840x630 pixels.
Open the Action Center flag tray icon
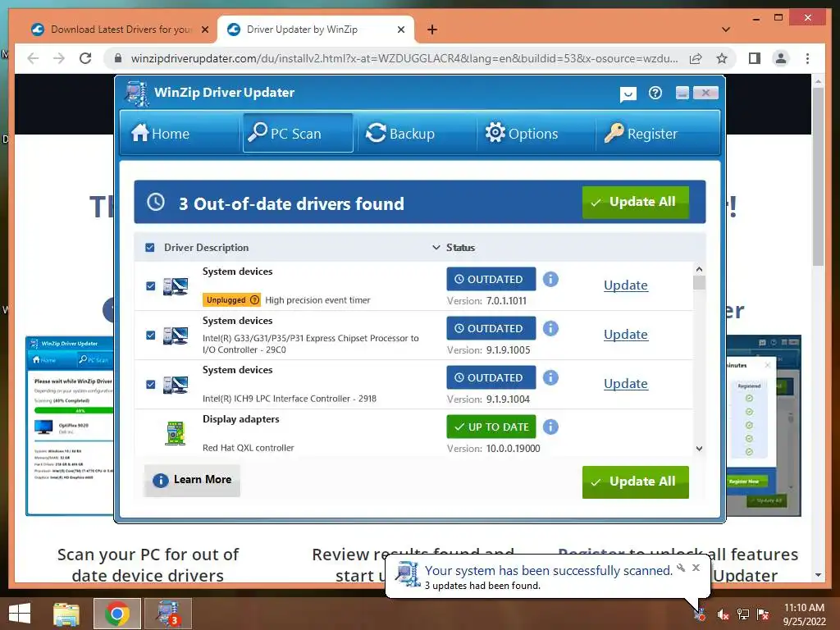[763, 614]
